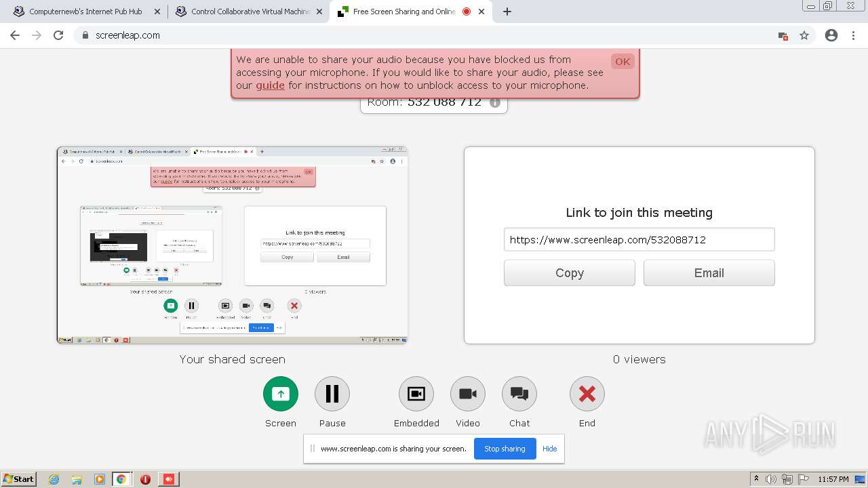Close the Control Collaborative Virtual Machine tab
The height and width of the screenshot is (488, 868).
click(320, 12)
